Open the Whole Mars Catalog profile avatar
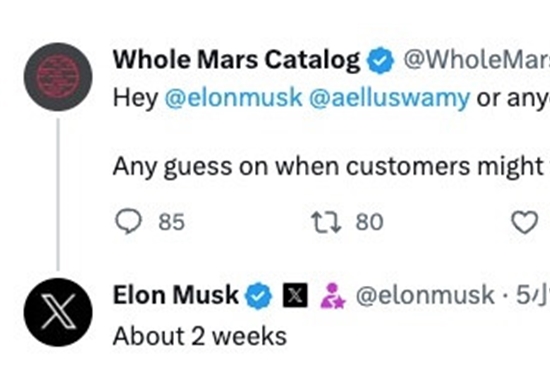Viewport: 550px width, 378px height. point(58,77)
